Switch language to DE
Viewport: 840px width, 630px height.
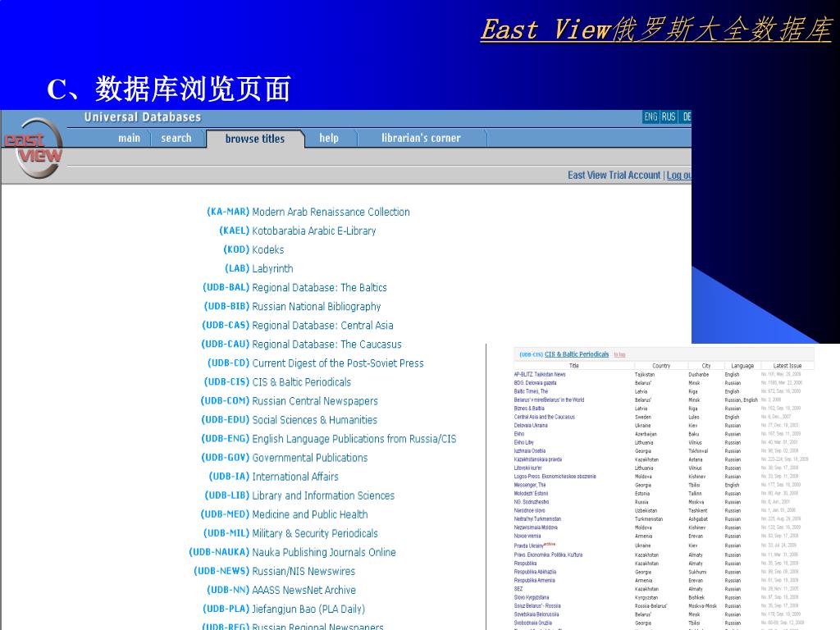tap(686, 116)
